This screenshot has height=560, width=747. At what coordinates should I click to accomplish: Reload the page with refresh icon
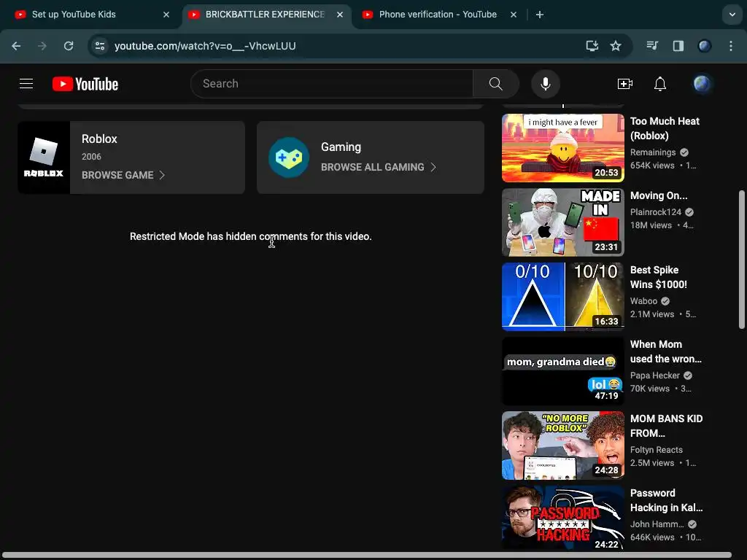tap(69, 46)
